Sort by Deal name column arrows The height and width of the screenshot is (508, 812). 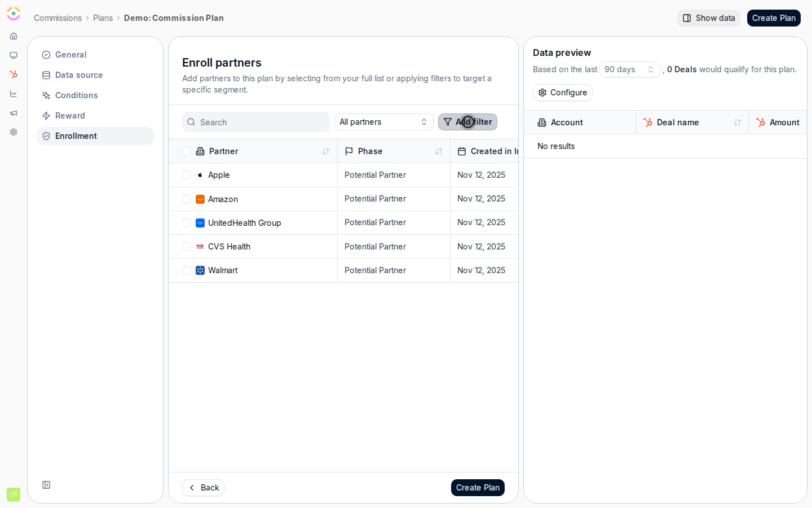tap(738, 122)
